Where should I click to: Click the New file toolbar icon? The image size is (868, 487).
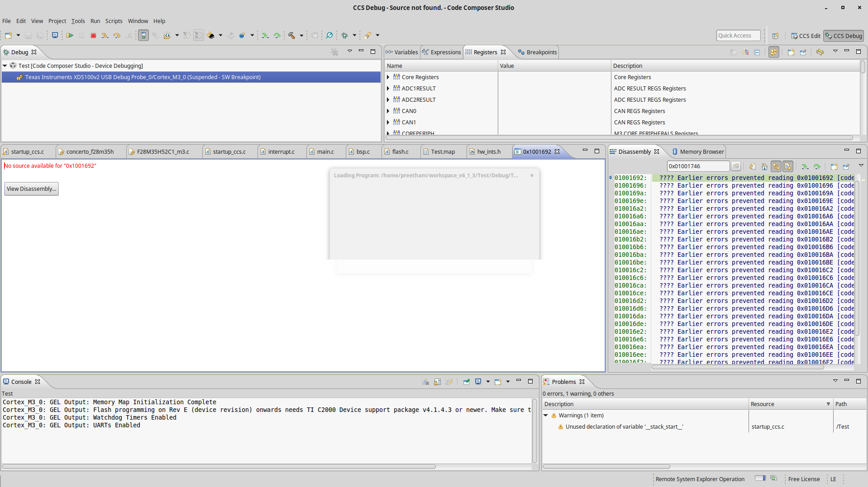click(x=9, y=35)
